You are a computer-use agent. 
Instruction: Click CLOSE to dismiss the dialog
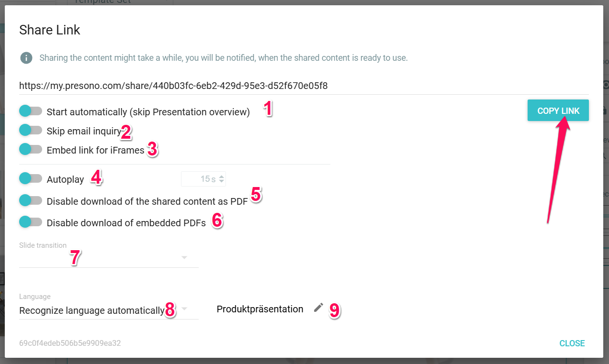pos(572,343)
